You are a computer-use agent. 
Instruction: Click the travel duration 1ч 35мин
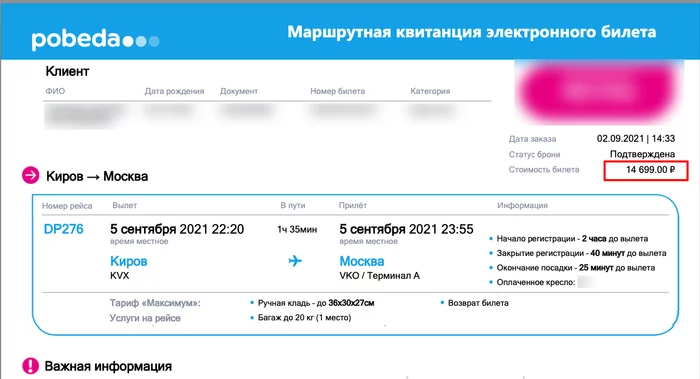click(x=297, y=229)
